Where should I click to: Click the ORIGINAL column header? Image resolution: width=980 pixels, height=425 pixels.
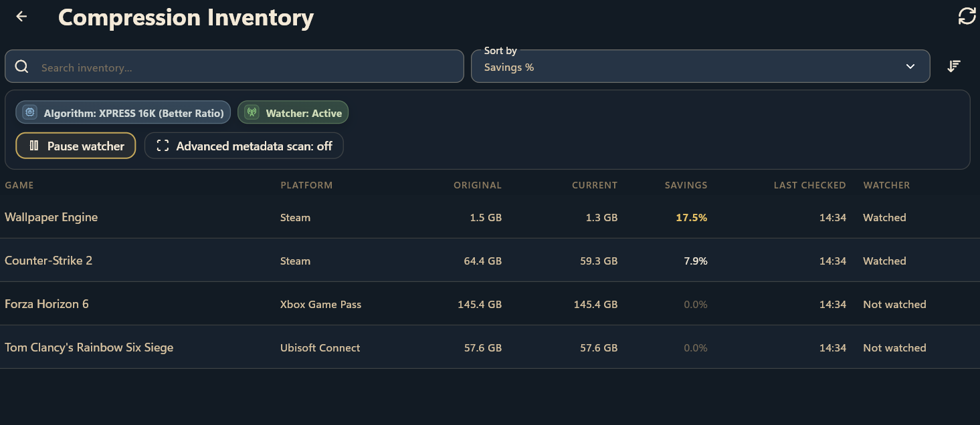(x=478, y=185)
